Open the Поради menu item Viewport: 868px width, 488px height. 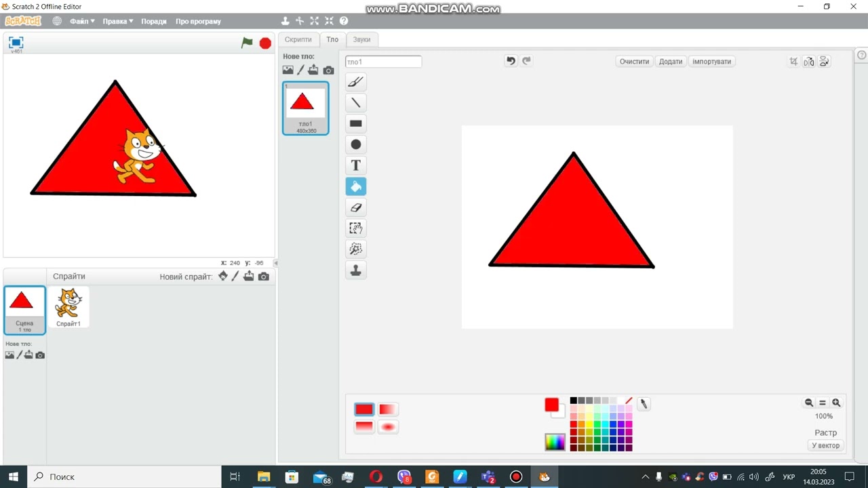point(154,21)
